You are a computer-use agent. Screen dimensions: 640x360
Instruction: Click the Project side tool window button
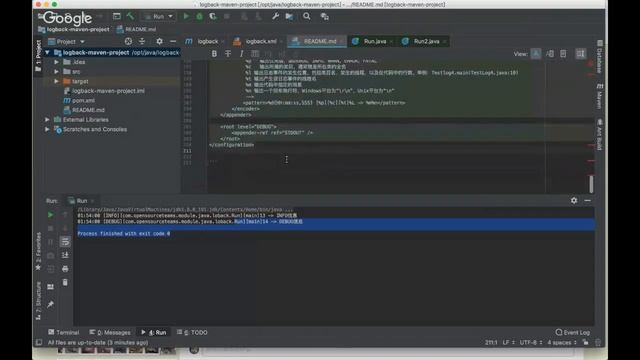(38, 56)
